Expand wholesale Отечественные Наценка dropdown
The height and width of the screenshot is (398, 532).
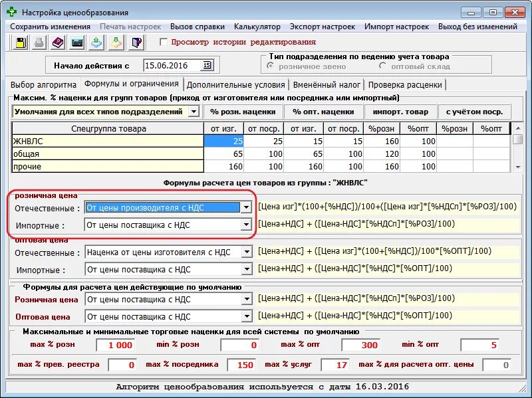247,252
